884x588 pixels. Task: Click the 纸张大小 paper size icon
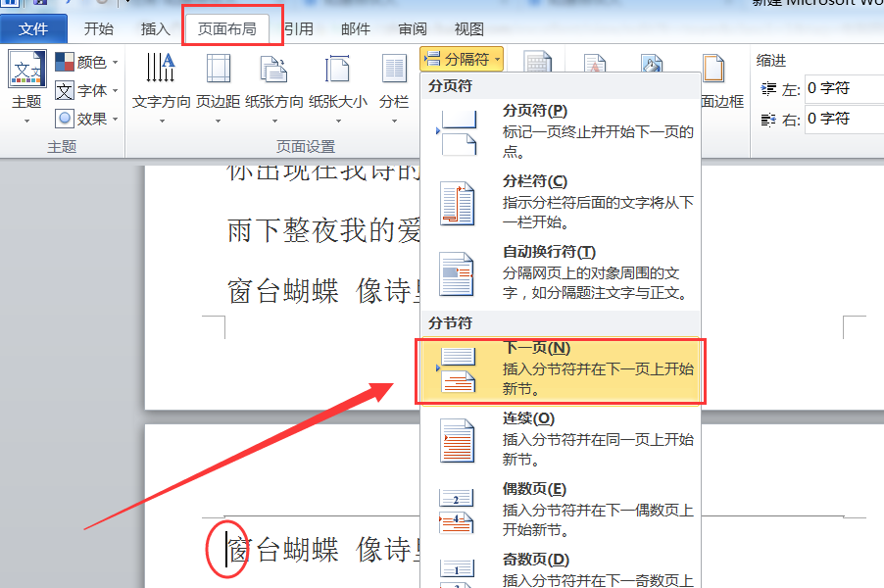click(x=338, y=69)
